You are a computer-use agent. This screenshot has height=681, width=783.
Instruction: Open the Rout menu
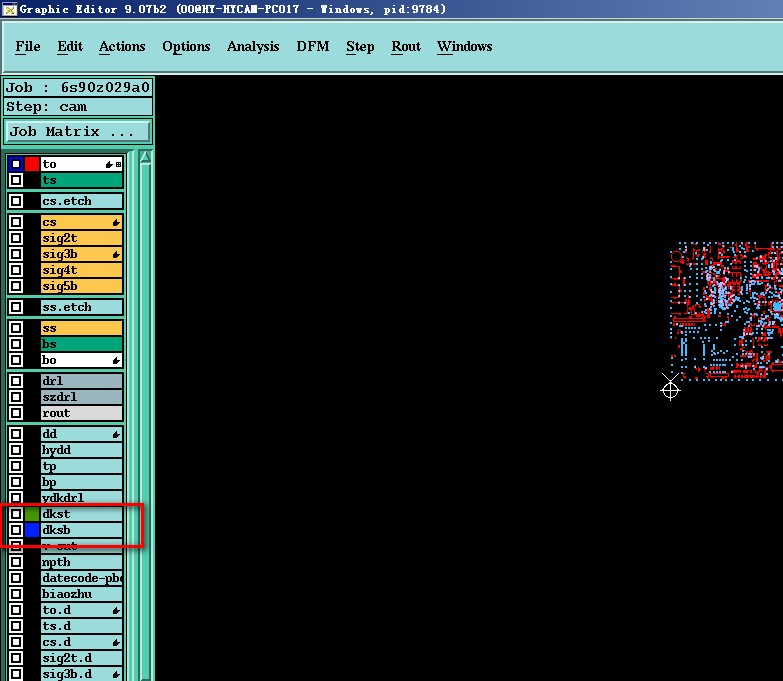(406, 46)
